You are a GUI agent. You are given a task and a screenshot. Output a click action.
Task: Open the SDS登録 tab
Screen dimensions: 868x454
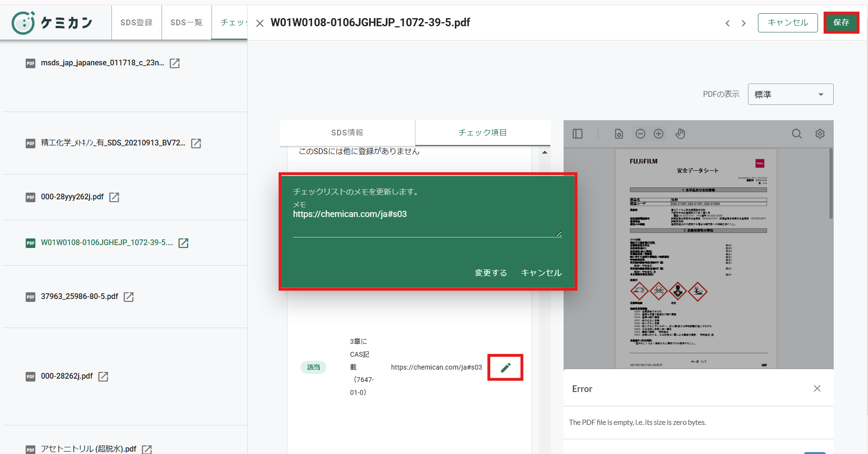coord(137,22)
